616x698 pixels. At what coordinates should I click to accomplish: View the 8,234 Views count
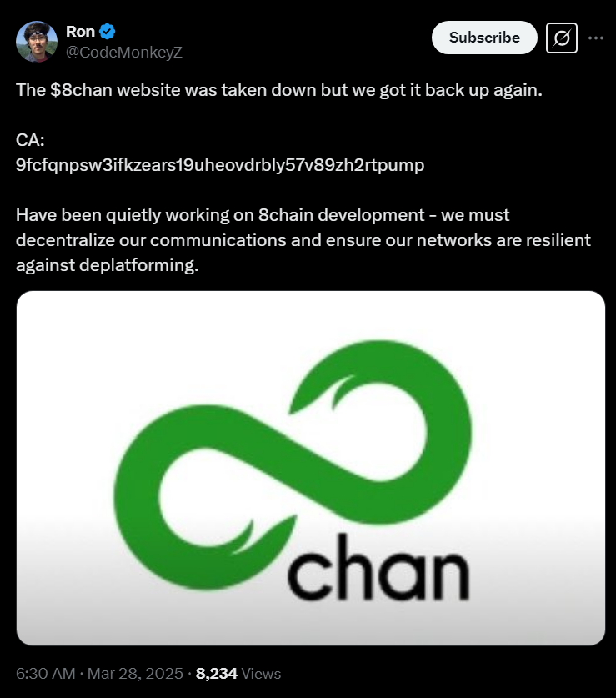pos(238,674)
